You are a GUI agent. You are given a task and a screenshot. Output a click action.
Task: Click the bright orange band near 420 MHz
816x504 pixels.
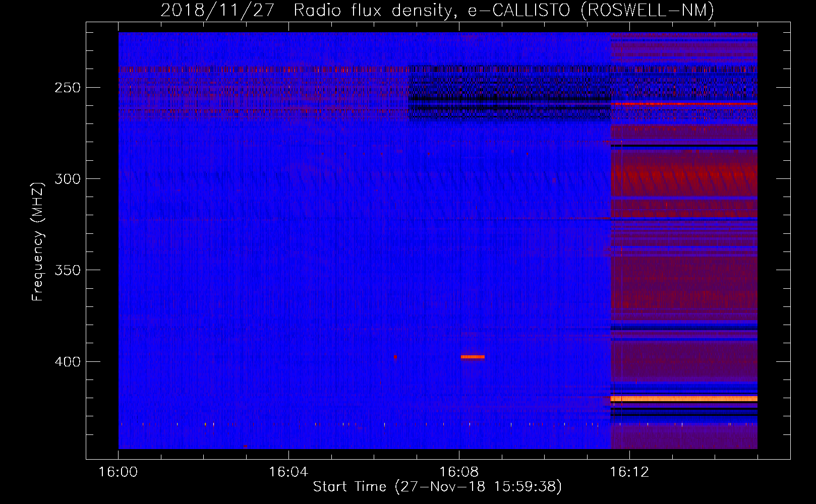coord(684,399)
